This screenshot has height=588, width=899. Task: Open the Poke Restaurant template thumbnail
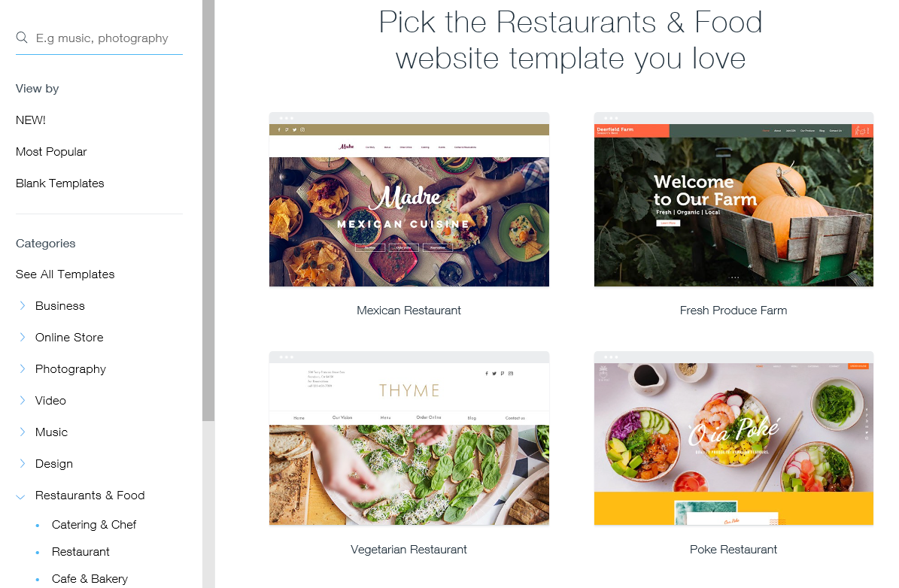(733, 438)
